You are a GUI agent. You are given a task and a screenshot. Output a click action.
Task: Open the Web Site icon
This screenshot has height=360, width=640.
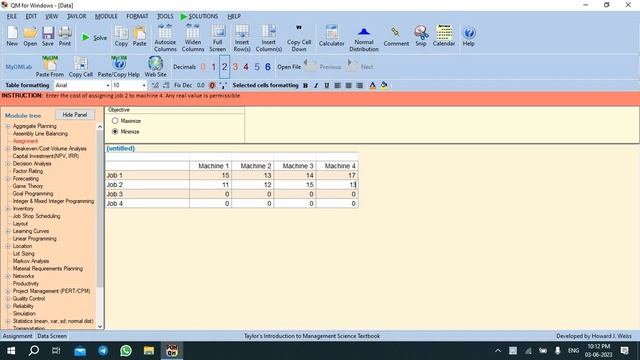click(x=156, y=67)
